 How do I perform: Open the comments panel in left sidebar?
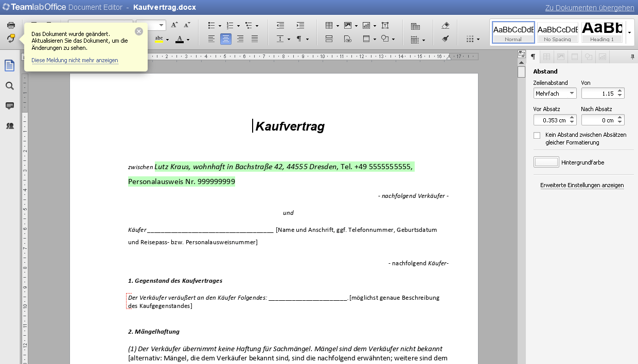pyautogui.click(x=10, y=106)
